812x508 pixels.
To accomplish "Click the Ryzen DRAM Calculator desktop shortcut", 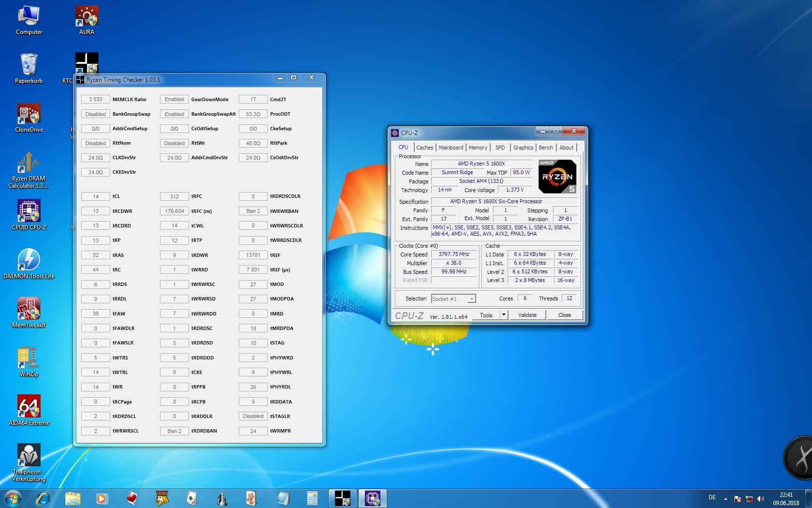I will (29, 163).
